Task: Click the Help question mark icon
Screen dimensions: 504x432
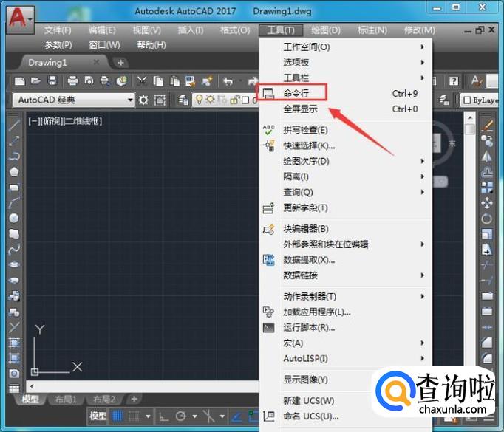Action: pos(454,81)
